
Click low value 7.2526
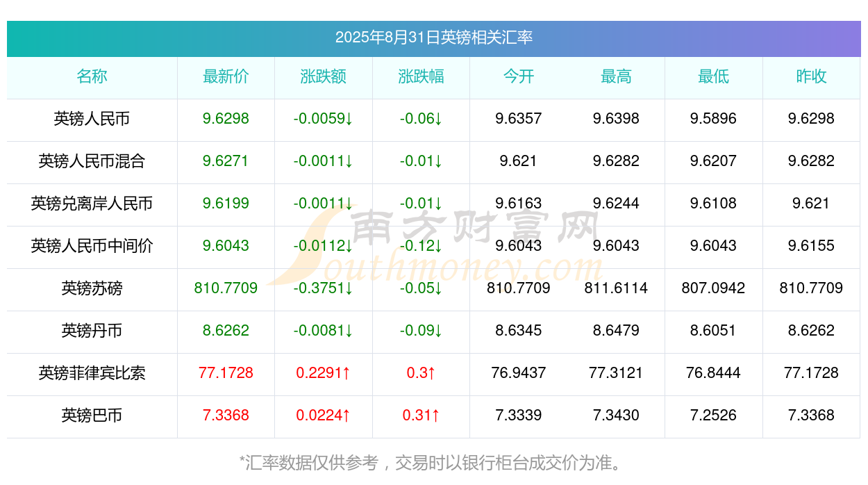point(713,416)
